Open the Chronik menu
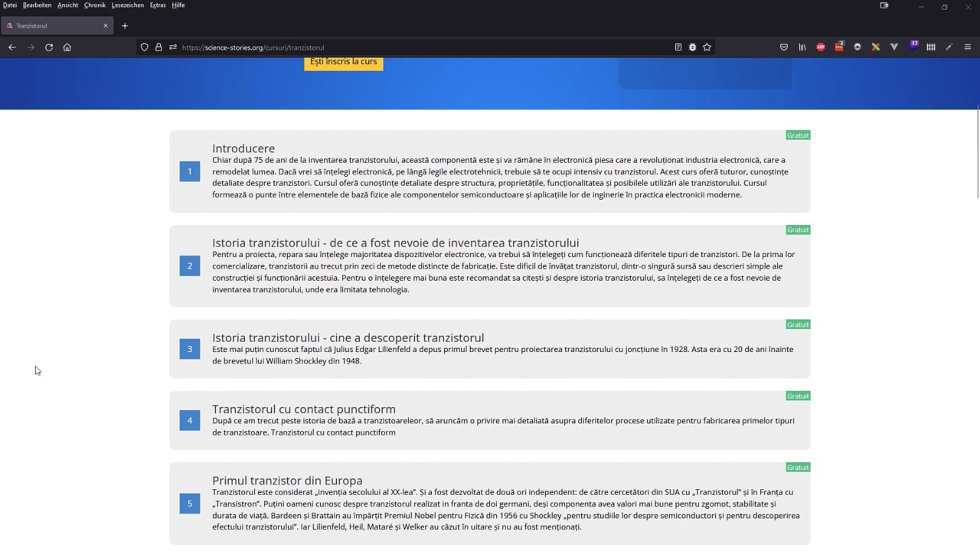This screenshot has width=980, height=551. (x=95, y=5)
